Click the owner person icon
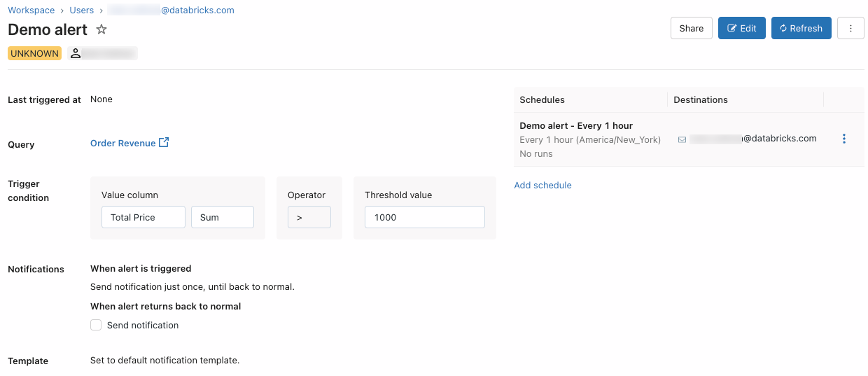This screenshot has height=376, width=868. pyautogui.click(x=76, y=53)
